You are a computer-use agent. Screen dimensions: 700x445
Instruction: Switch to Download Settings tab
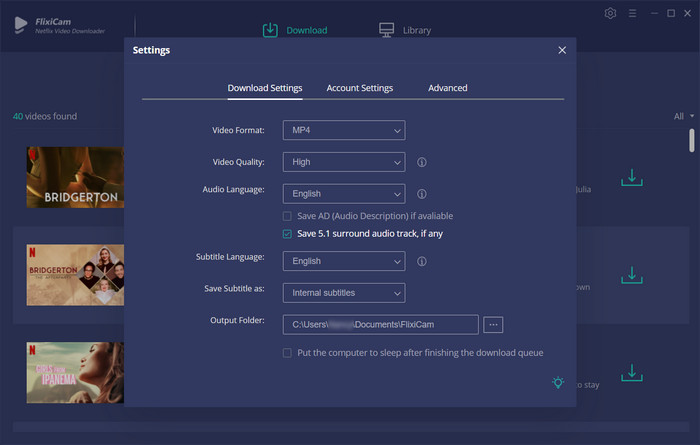(x=265, y=88)
